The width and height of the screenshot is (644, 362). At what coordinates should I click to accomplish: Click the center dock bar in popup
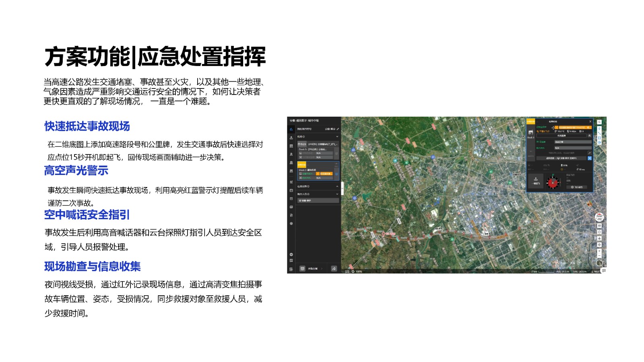[x=561, y=136]
